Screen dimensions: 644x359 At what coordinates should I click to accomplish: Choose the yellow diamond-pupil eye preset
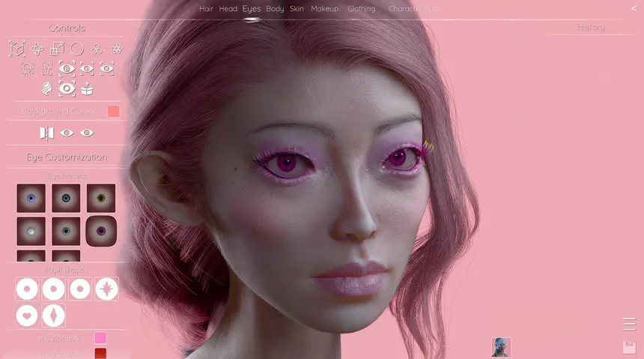[x=101, y=198]
